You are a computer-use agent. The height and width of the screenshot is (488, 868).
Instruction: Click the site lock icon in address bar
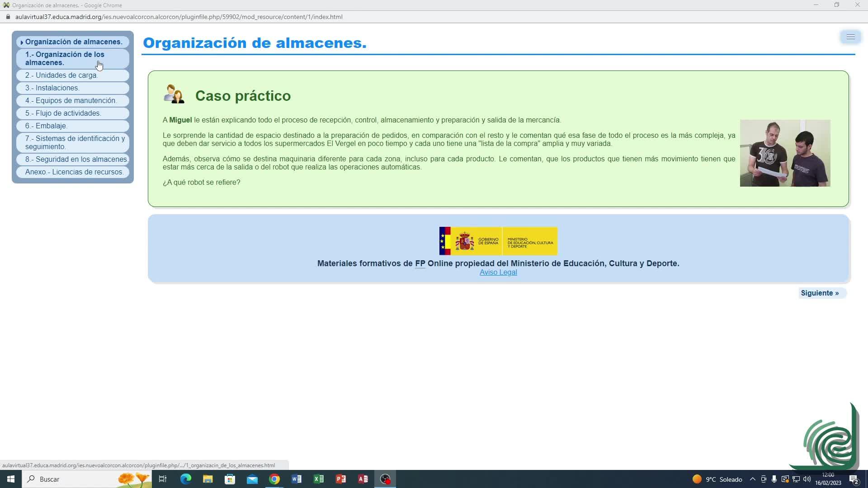(8, 17)
